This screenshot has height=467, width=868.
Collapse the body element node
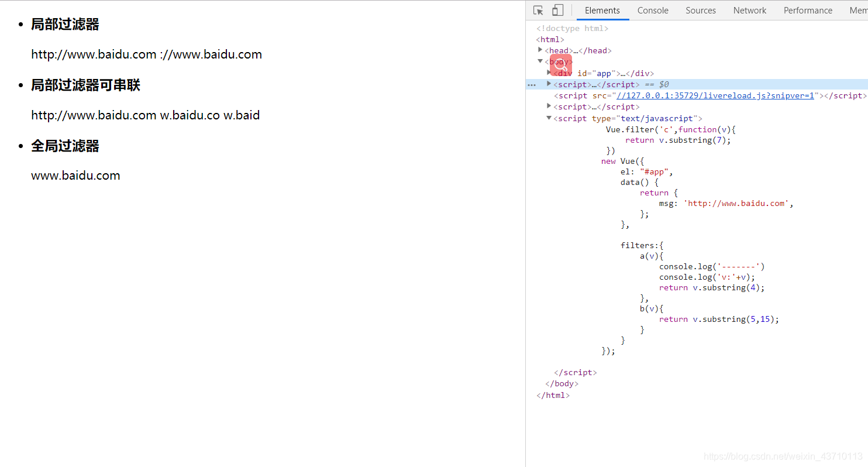tap(540, 61)
